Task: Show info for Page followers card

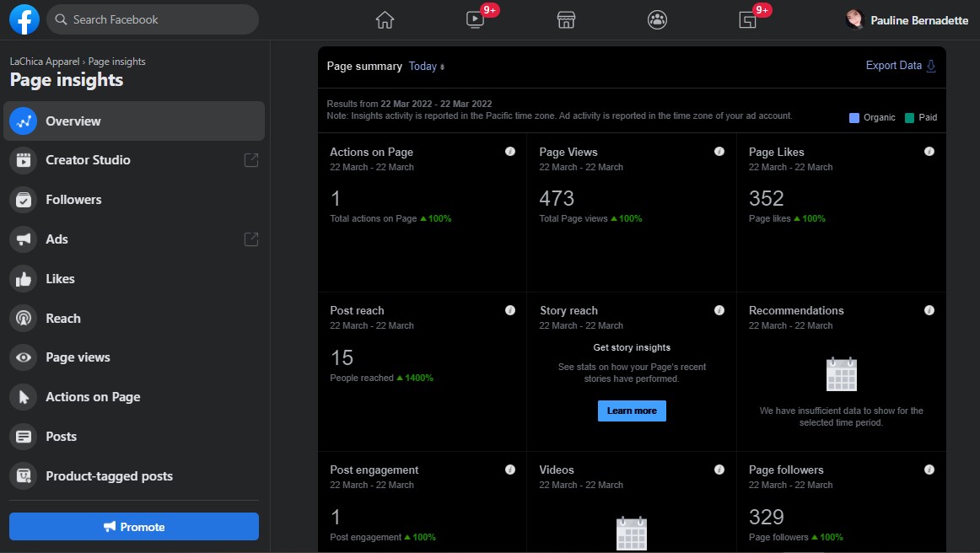Action: (929, 470)
